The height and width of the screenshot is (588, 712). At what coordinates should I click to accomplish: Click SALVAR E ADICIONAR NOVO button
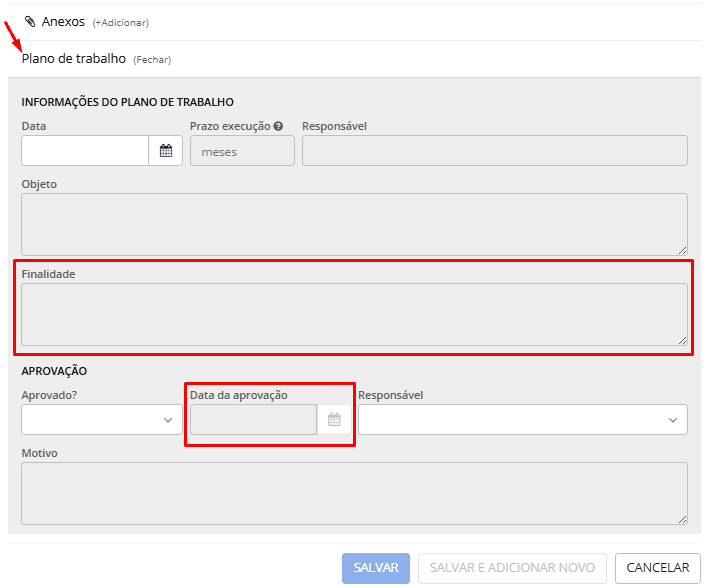click(x=512, y=568)
